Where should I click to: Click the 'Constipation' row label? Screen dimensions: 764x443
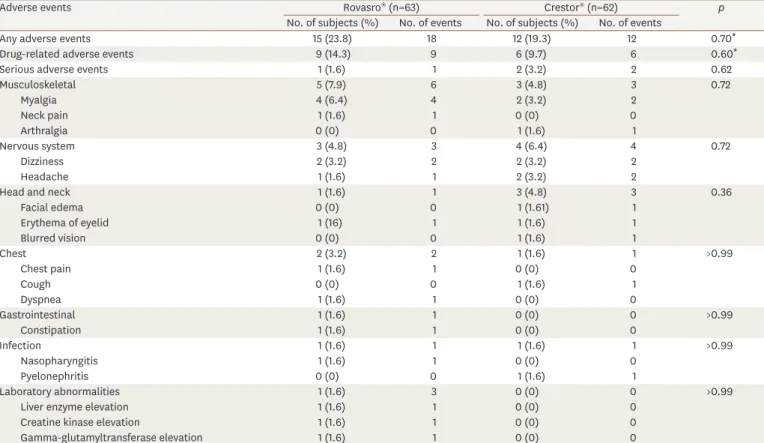pos(51,330)
